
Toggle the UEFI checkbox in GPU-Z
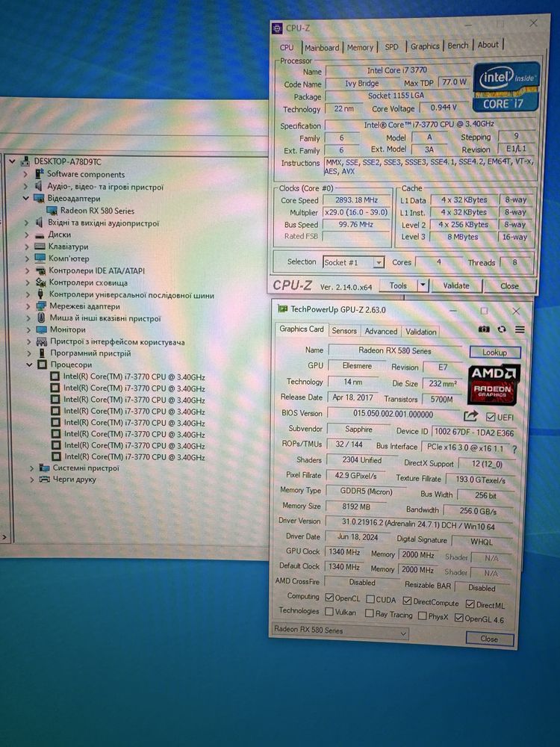490,417
